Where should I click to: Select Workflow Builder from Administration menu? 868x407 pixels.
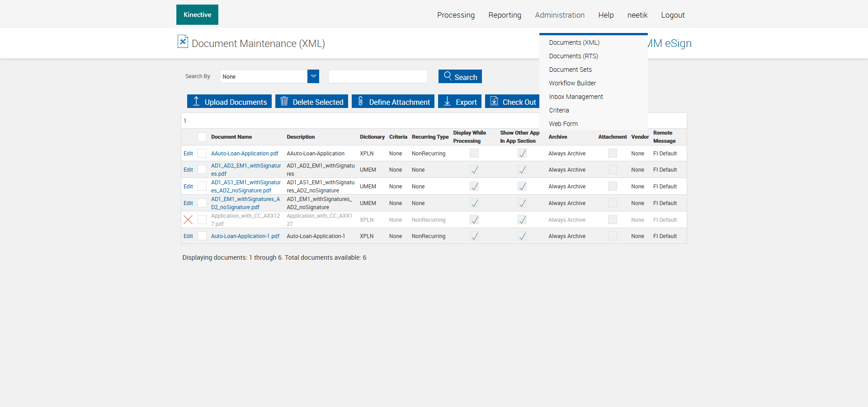coord(572,83)
